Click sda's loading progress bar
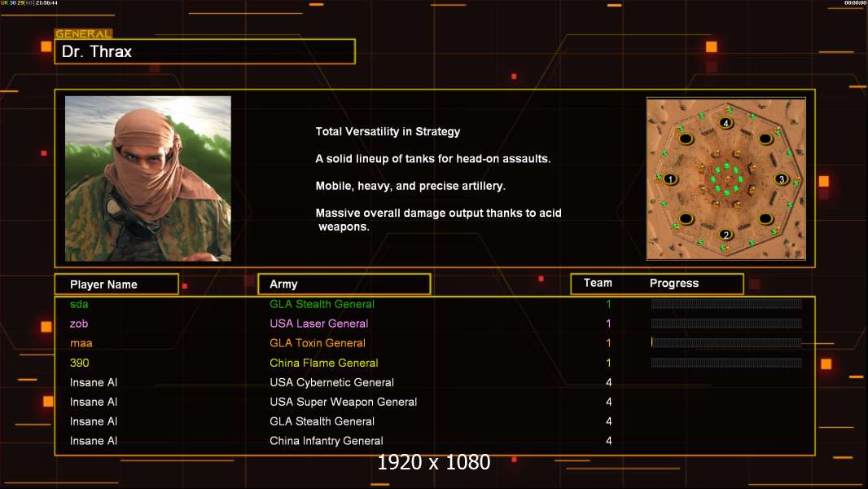868x489 pixels. pyautogui.click(x=726, y=304)
